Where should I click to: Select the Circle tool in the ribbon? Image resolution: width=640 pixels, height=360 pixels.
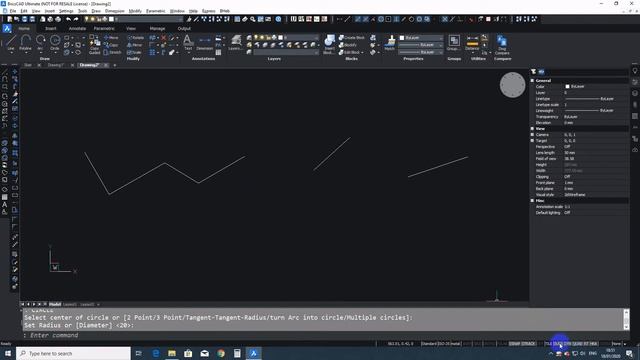[x=55, y=42]
